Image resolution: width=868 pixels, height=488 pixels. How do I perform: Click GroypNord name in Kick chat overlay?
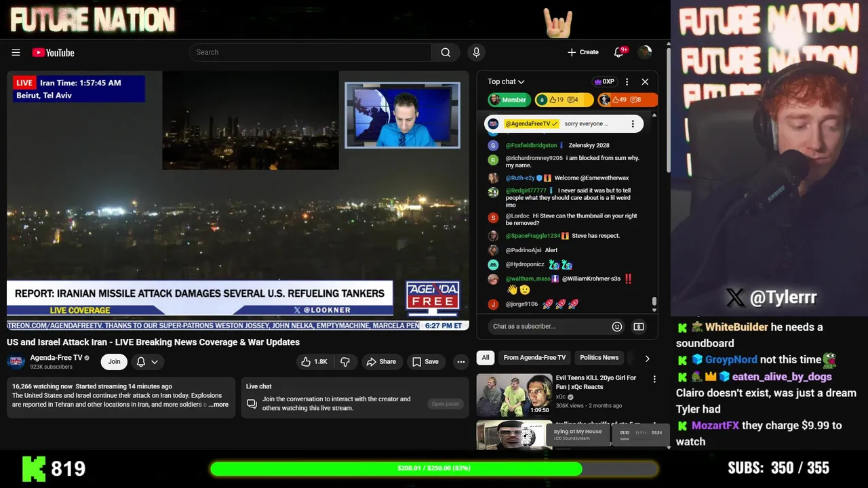[731, 360]
